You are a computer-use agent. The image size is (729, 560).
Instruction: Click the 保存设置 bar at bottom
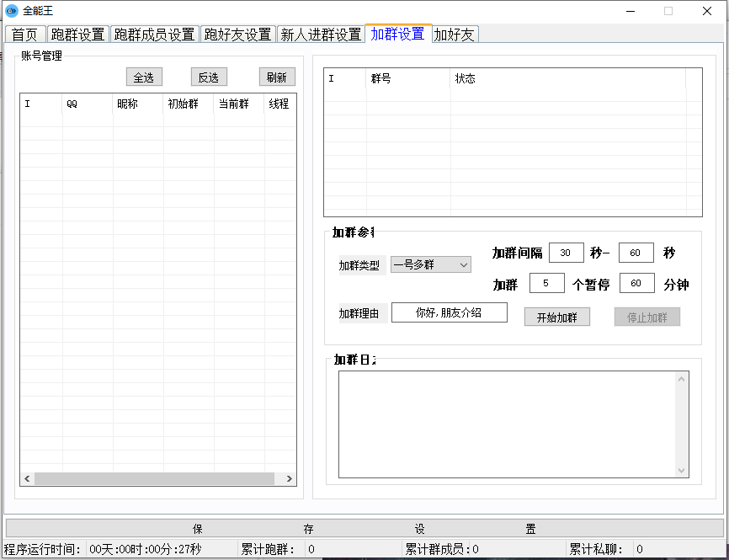[364, 529]
